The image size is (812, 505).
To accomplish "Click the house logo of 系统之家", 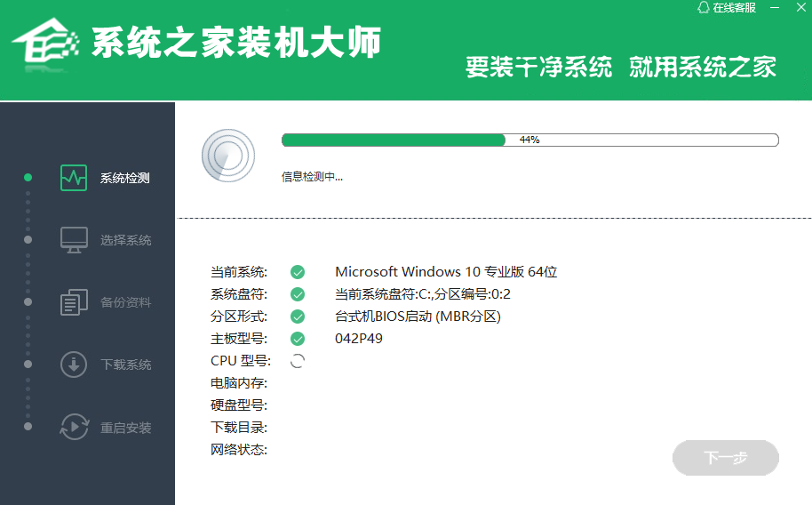I will tap(45, 41).
